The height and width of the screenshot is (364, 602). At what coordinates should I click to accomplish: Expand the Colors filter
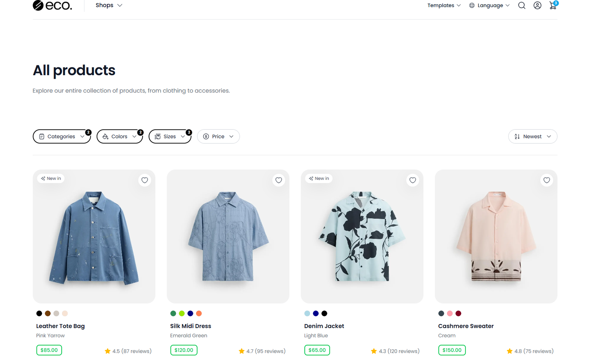click(120, 136)
